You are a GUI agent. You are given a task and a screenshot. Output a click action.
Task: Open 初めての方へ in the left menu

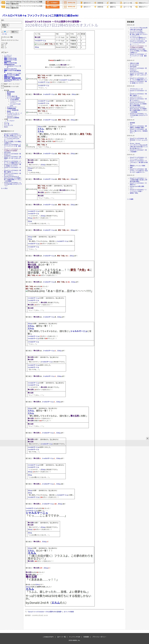click(8, 57)
